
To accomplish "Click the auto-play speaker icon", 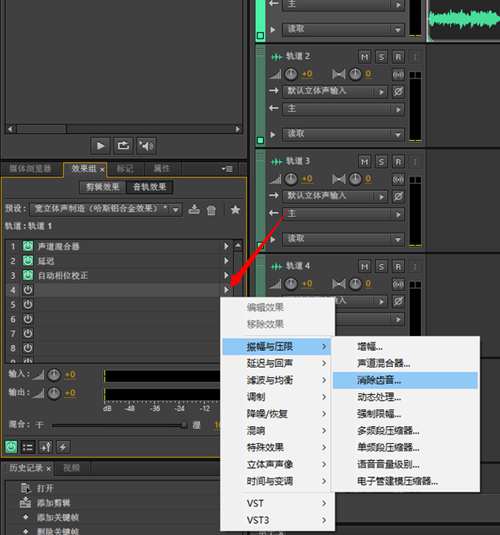I will (146, 146).
